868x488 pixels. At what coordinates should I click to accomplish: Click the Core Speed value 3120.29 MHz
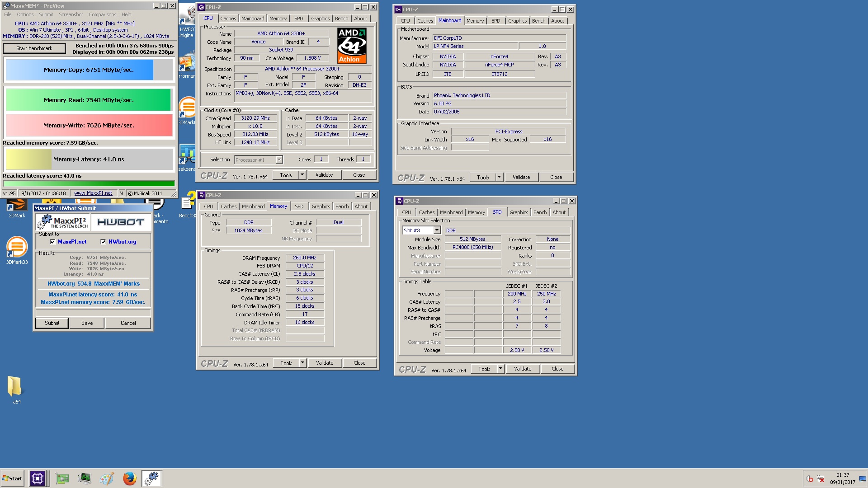[255, 118]
